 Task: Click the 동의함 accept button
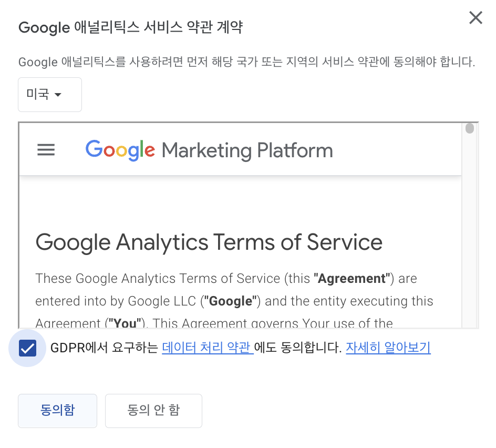pyautogui.click(x=58, y=411)
